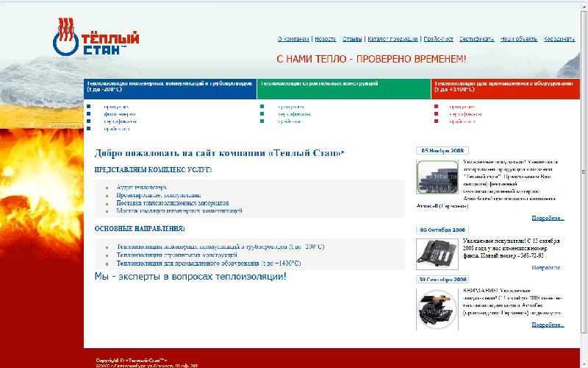Open сертификаты under the blue pipelines section
The width and height of the screenshot is (588, 368).
(x=120, y=121)
